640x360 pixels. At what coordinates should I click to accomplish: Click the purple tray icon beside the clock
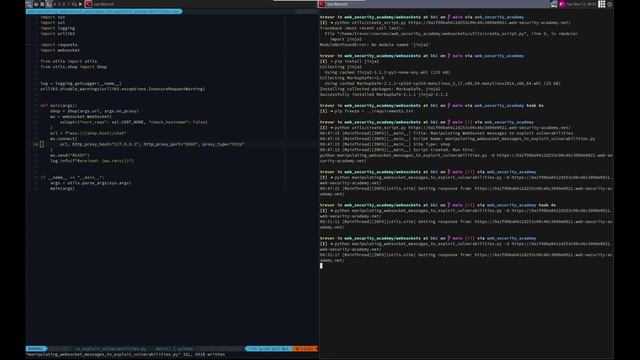(x=562, y=4)
